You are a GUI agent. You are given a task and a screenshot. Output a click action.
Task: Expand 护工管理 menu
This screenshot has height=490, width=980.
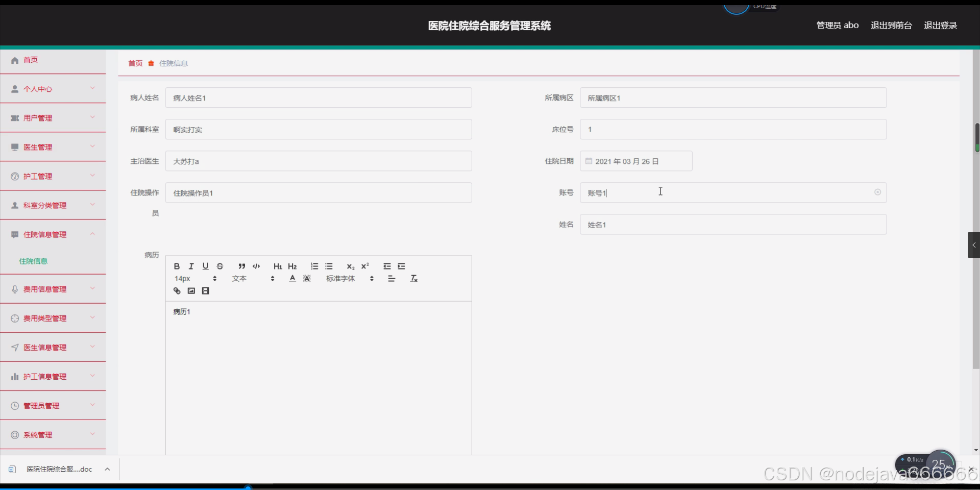53,176
